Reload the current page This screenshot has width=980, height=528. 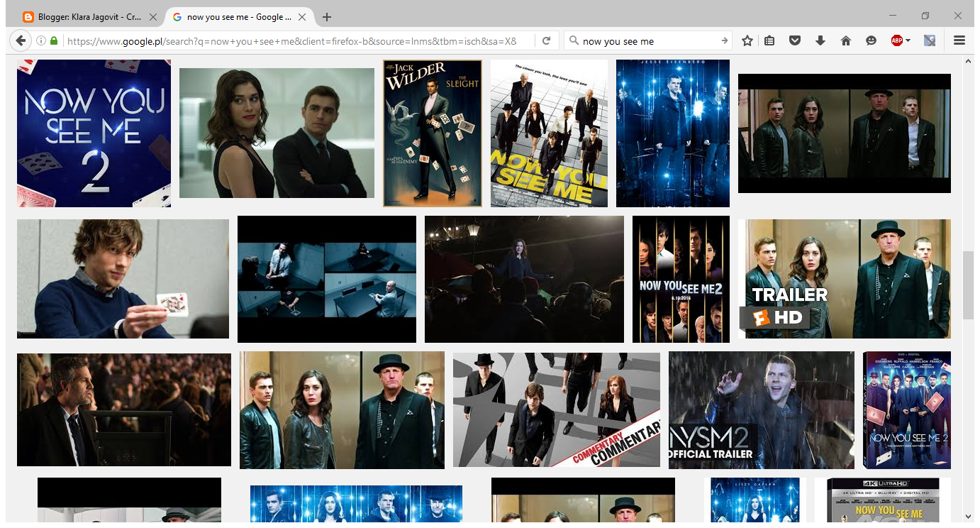coord(546,41)
